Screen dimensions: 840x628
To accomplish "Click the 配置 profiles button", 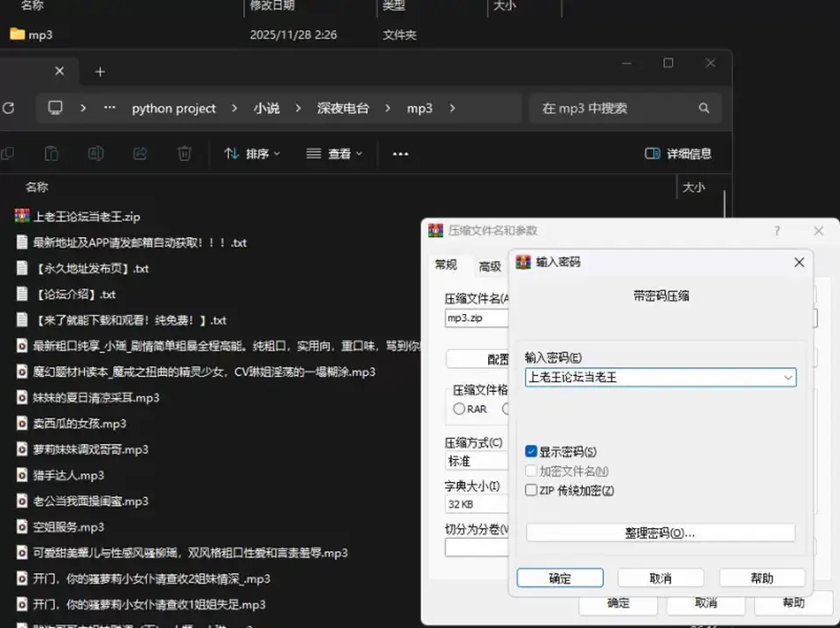I will click(x=478, y=359).
